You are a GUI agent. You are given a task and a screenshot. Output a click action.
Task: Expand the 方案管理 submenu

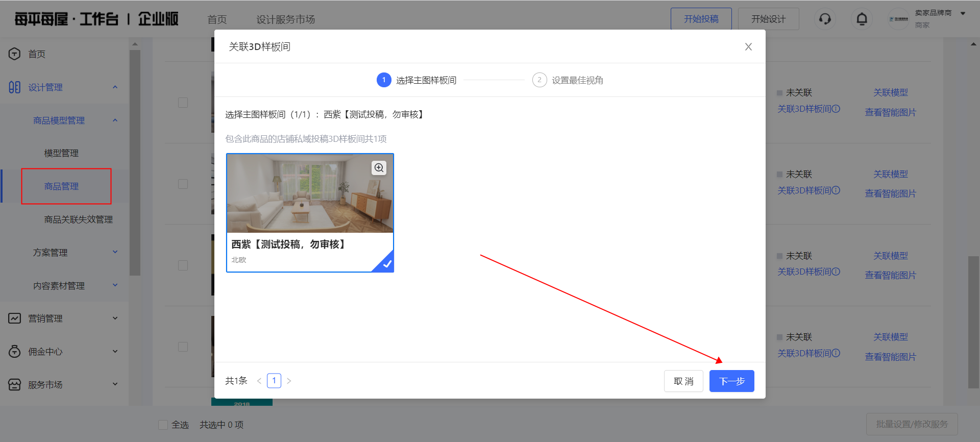pyautogui.click(x=115, y=252)
